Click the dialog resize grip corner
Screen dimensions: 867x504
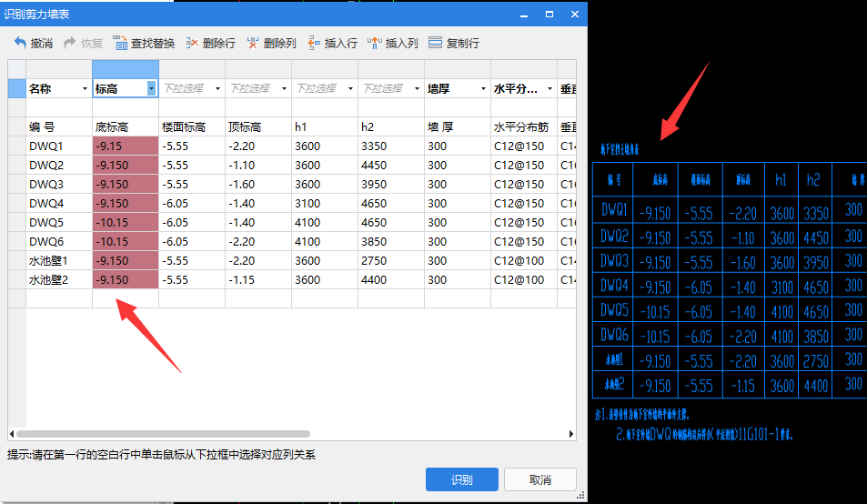point(580,496)
